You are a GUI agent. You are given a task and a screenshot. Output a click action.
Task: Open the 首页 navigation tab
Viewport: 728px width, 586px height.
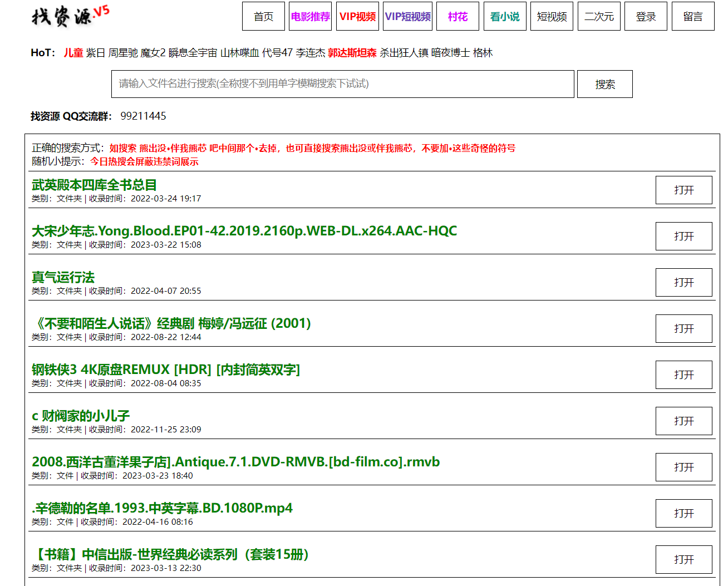coord(263,16)
